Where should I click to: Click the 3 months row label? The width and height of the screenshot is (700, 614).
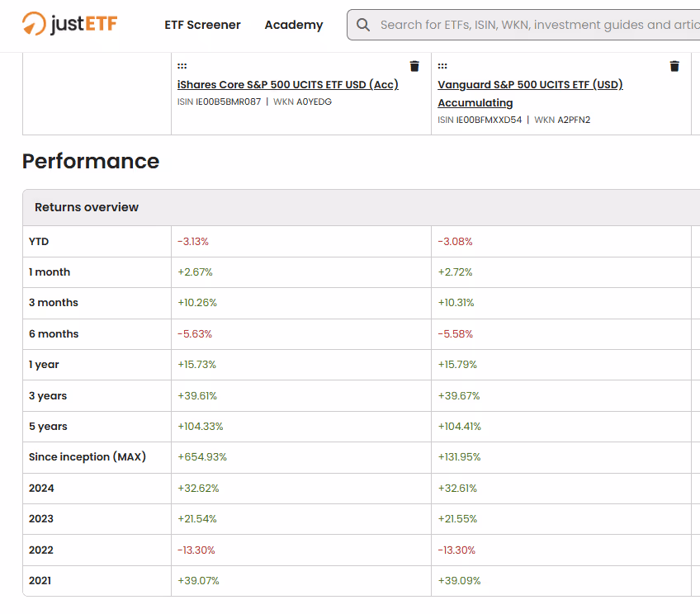pyautogui.click(x=54, y=303)
